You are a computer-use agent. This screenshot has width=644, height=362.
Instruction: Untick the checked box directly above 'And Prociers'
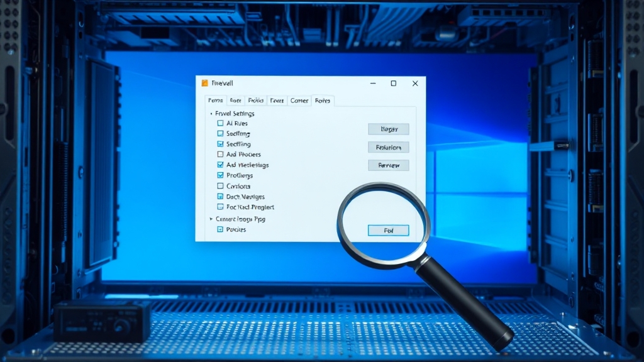pos(221,144)
